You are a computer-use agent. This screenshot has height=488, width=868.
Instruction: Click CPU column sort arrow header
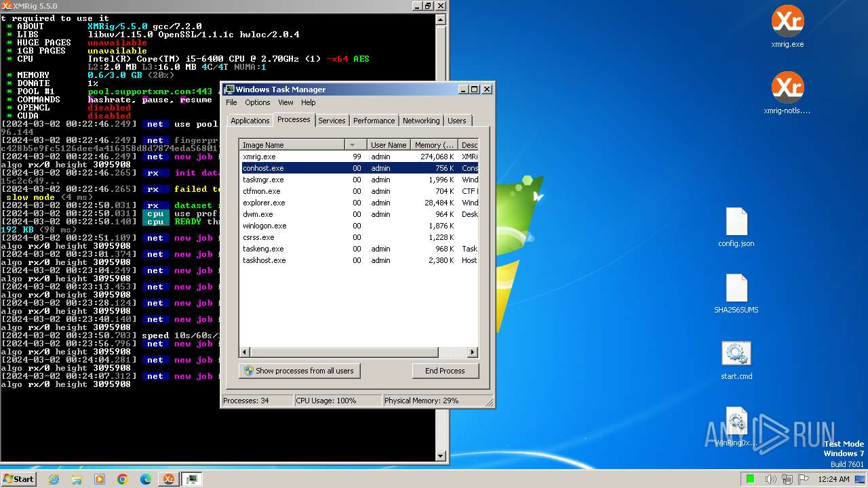(x=355, y=145)
